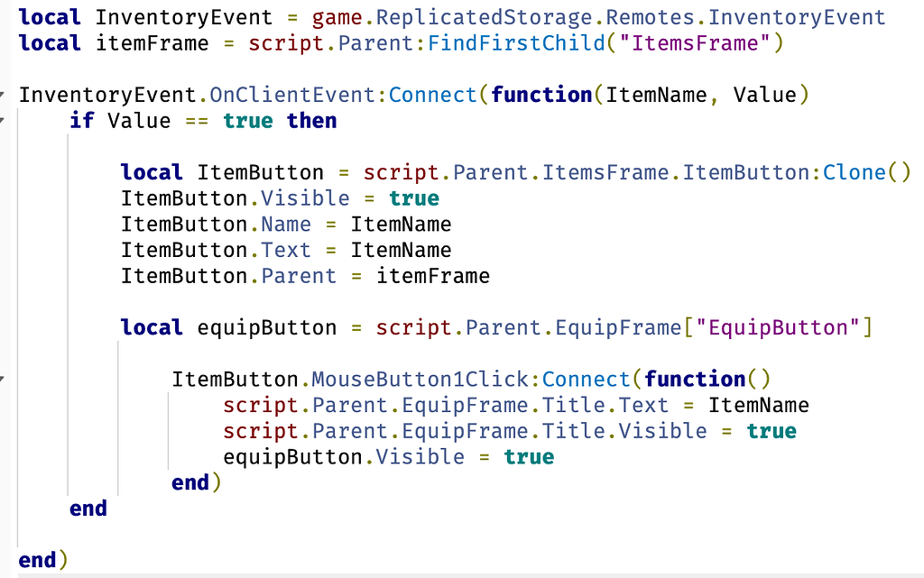The image size is (924, 578).
Task: Click the Clone method call
Action: tap(855, 172)
